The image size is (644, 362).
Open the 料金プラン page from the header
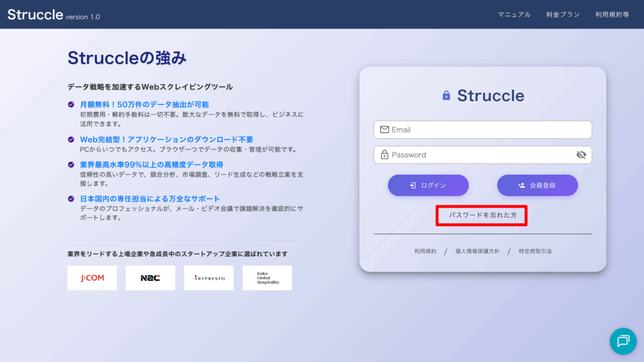pos(563,14)
